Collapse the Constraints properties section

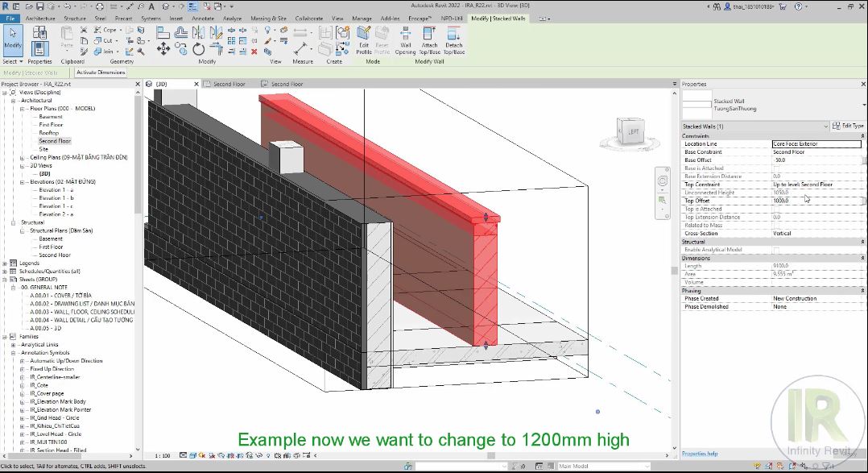[862, 136]
